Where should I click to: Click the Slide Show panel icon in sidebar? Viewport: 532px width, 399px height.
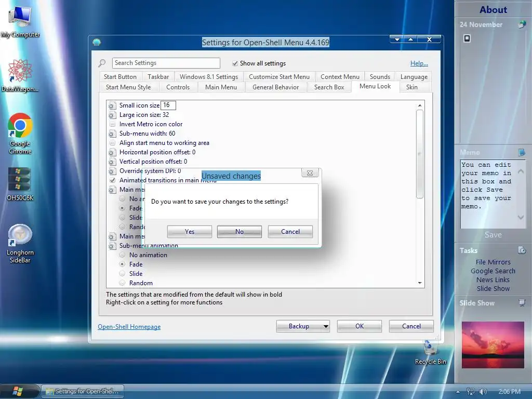coord(522,303)
